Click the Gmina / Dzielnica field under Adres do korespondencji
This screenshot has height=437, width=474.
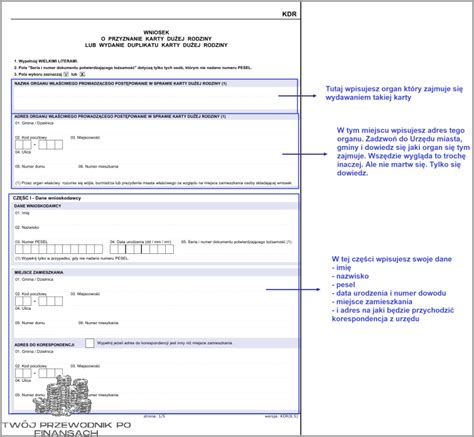point(152,358)
